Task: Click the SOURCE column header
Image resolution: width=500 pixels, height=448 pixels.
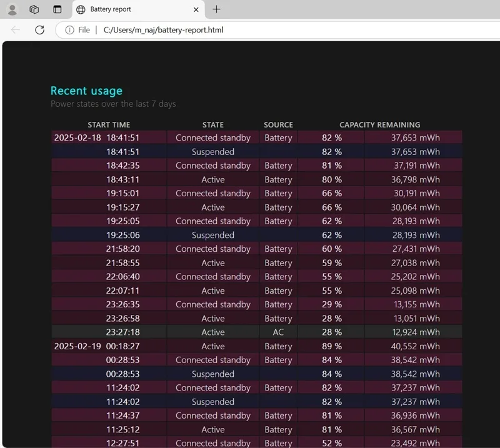Action: 278,125
